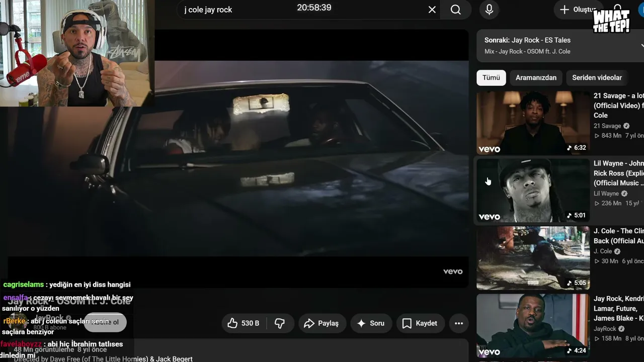Expand the "Sonraki: Jay Rock - ES Tales" queue panel
This screenshot has width=644, height=362.
tap(560, 45)
